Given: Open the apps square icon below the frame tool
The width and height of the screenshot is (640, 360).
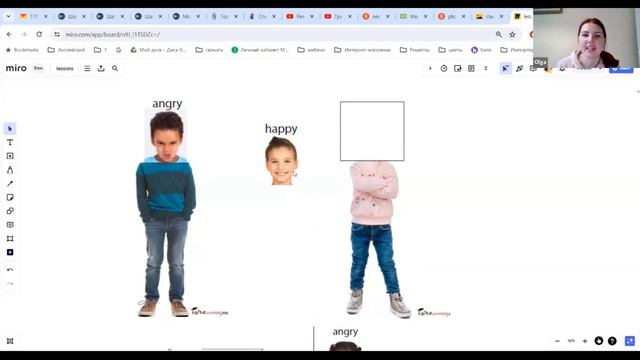Looking at the screenshot, I should tap(10, 252).
